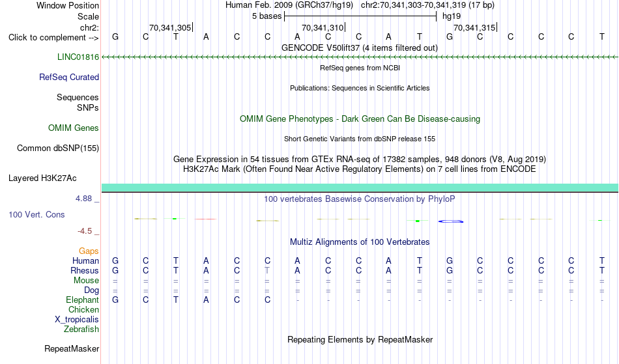619x364 pixels.
Task: Click the 100 Vert. Cons track label
Action: pos(36,214)
